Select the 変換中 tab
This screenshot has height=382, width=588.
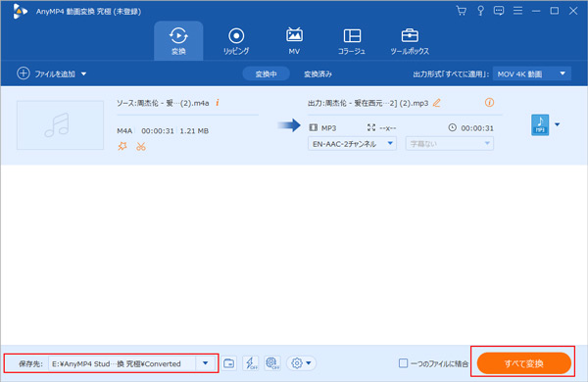click(266, 73)
